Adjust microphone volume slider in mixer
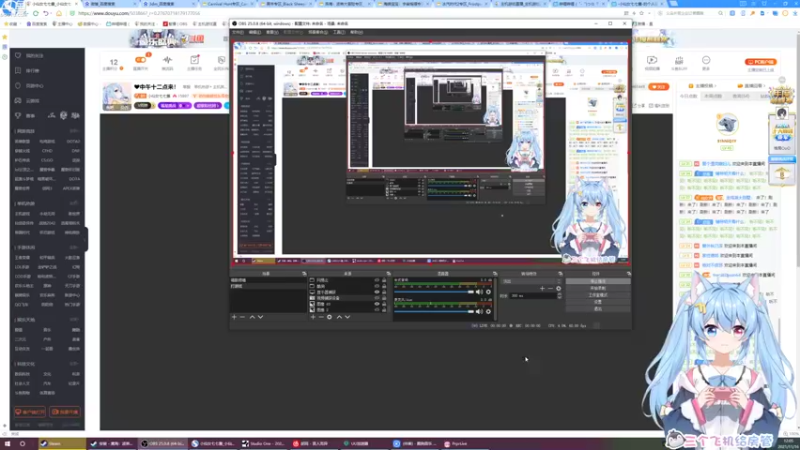Image resolution: width=800 pixels, height=450 pixels. [434, 311]
